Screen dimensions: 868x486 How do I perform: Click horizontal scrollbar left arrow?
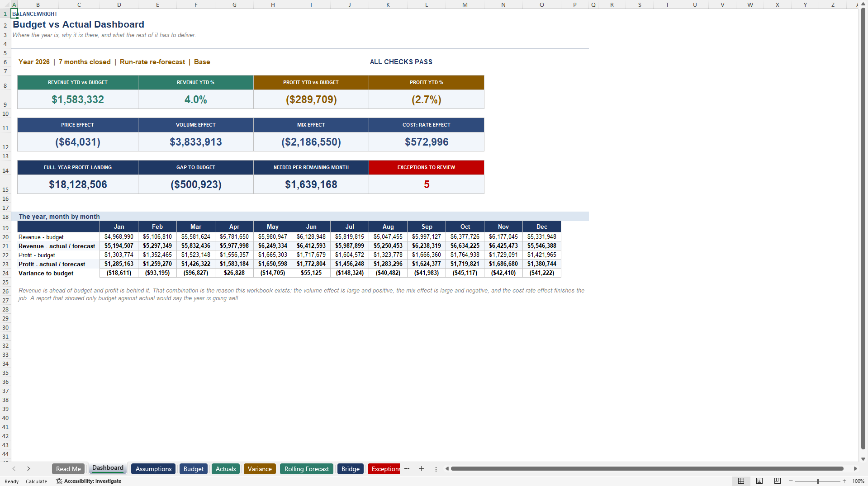coord(447,469)
